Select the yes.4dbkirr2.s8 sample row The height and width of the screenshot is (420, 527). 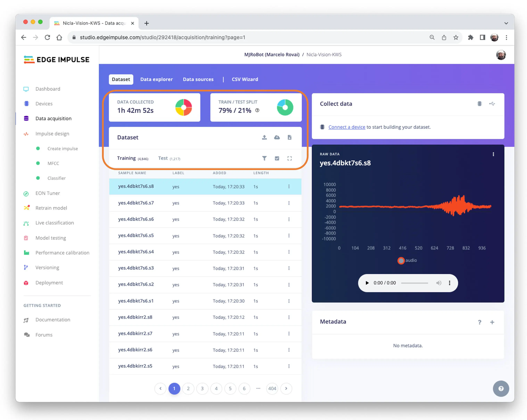tap(135, 317)
